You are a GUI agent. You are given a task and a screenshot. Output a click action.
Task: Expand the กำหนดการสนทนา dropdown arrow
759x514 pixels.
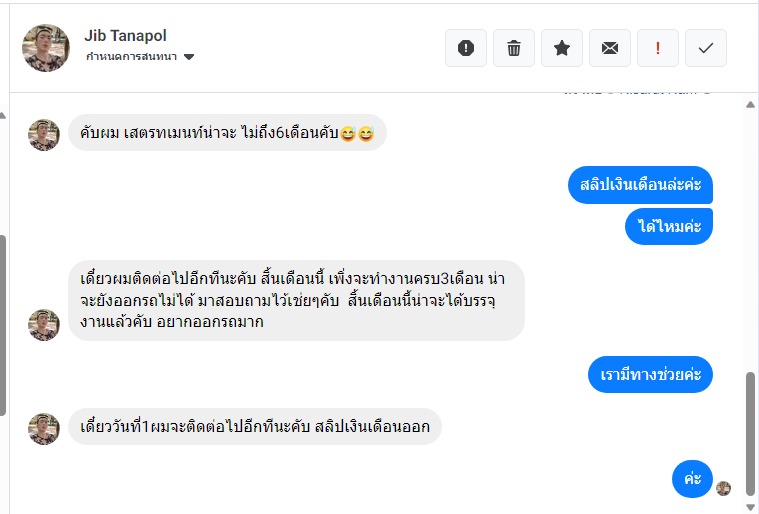pos(189,57)
